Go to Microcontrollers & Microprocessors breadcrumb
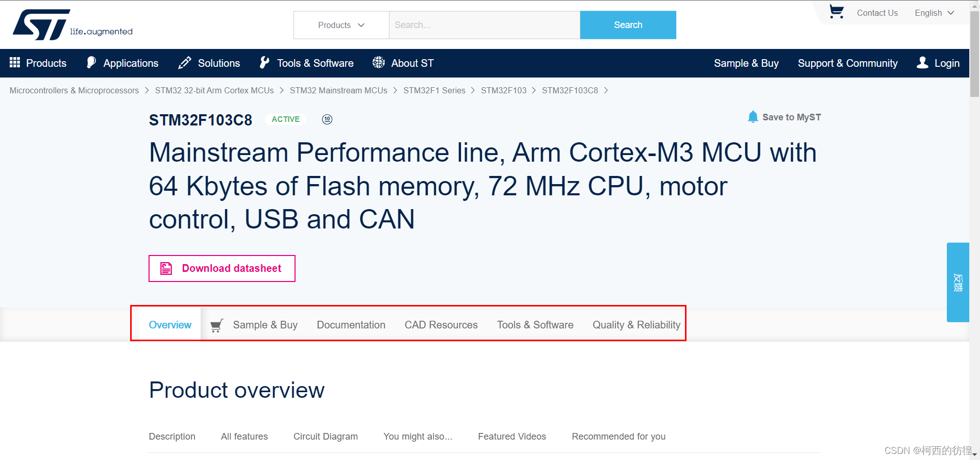The height and width of the screenshot is (460, 980). click(x=74, y=90)
